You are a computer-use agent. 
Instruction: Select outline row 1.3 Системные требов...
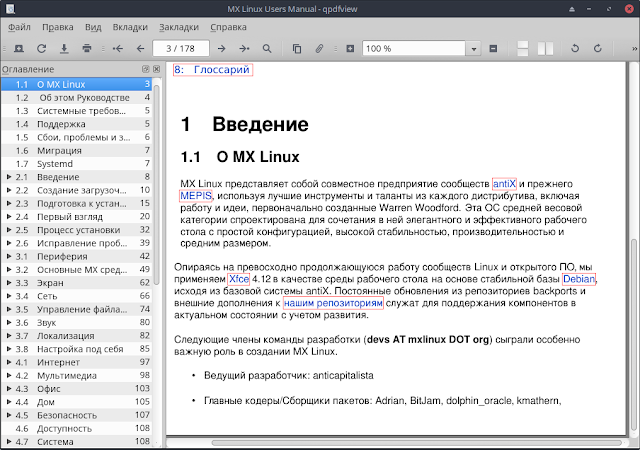pos(76,111)
